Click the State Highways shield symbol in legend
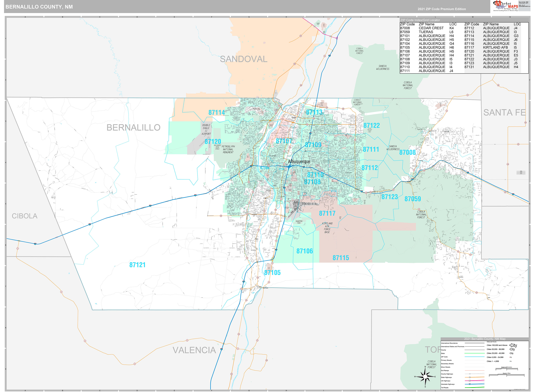Image resolution: width=535 pixels, height=392 pixels. click(x=470, y=377)
